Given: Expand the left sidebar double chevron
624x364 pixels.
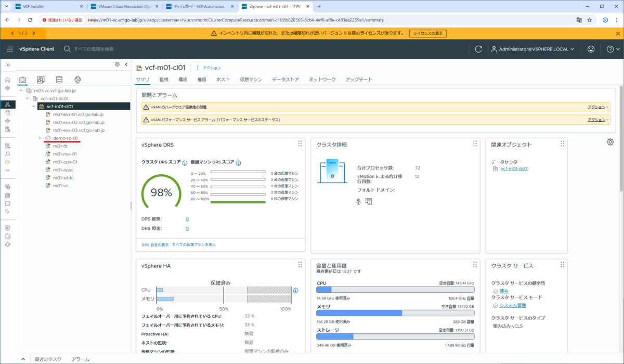Looking at the screenshot, I should click(8, 64).
